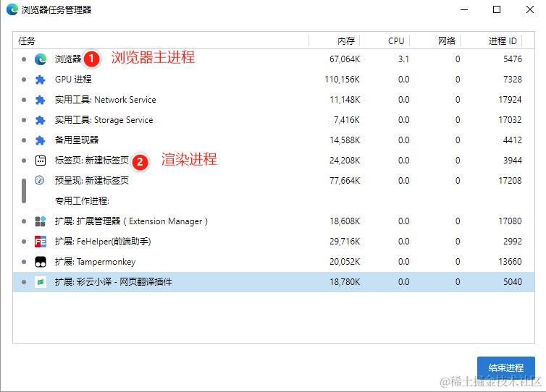Click the tab icon beside 标签页: 新建标签页
The image size is (546, 392).
(41, 161)
